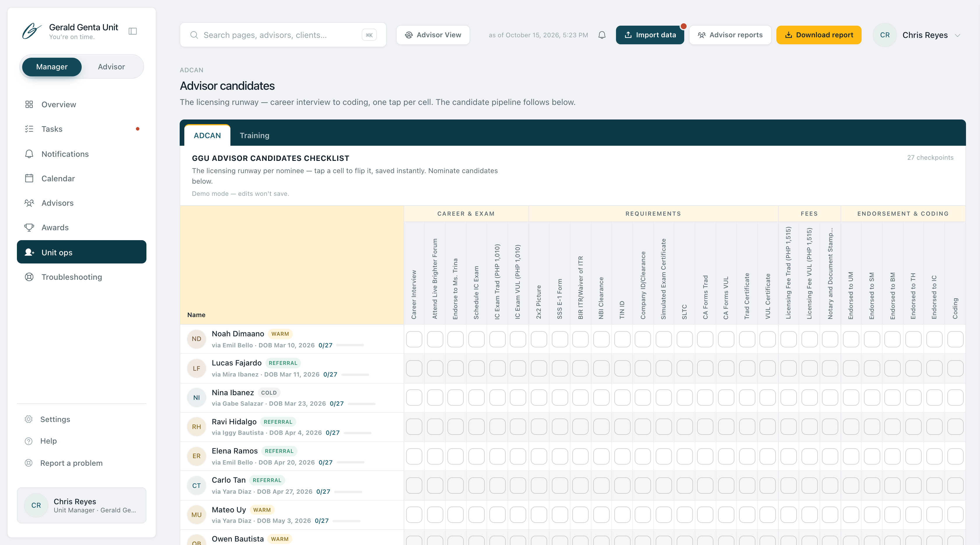Click Noah Dimaano's ND avatar
980x545 pixels.
click(x=196, y=339)
